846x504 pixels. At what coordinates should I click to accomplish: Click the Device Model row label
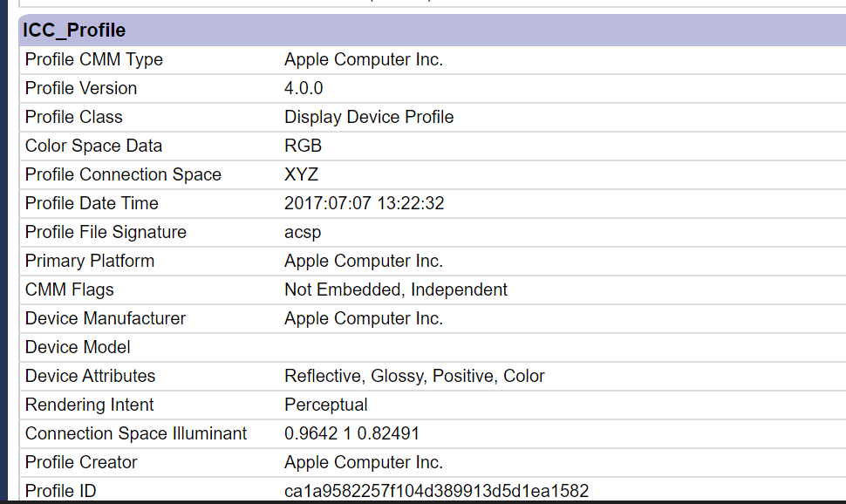[x=78, y=348]
